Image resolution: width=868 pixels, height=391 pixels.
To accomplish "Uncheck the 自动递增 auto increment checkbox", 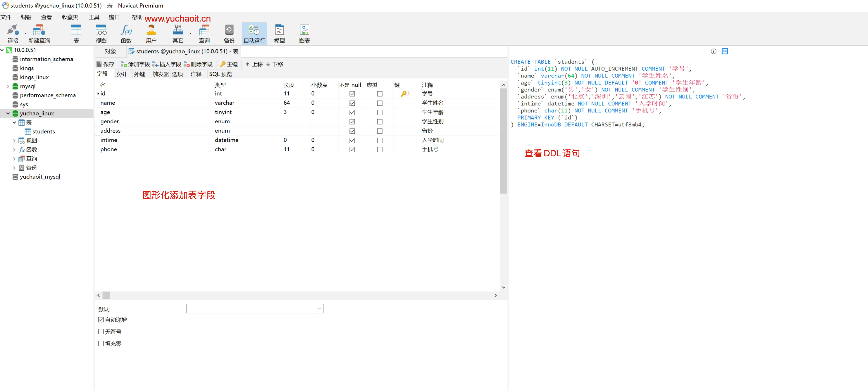I will pos(101,320).
